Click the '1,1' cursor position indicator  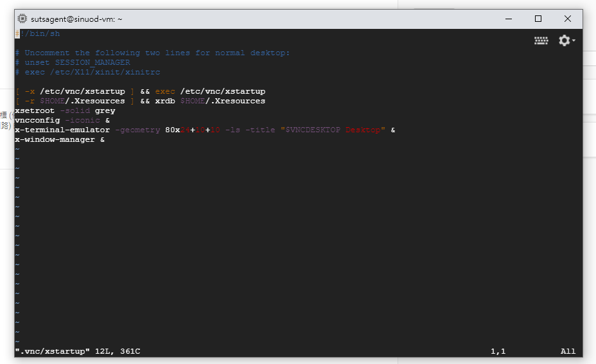click(498, 351)
